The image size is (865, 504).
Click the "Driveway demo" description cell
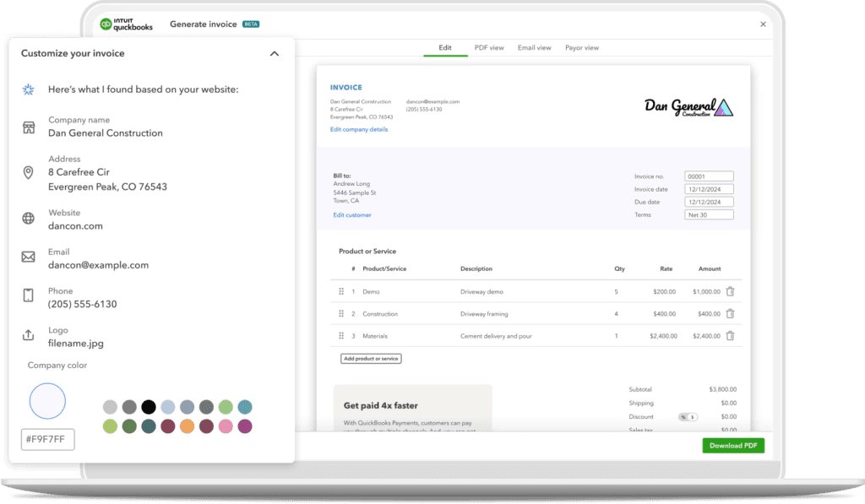[481, 292]
